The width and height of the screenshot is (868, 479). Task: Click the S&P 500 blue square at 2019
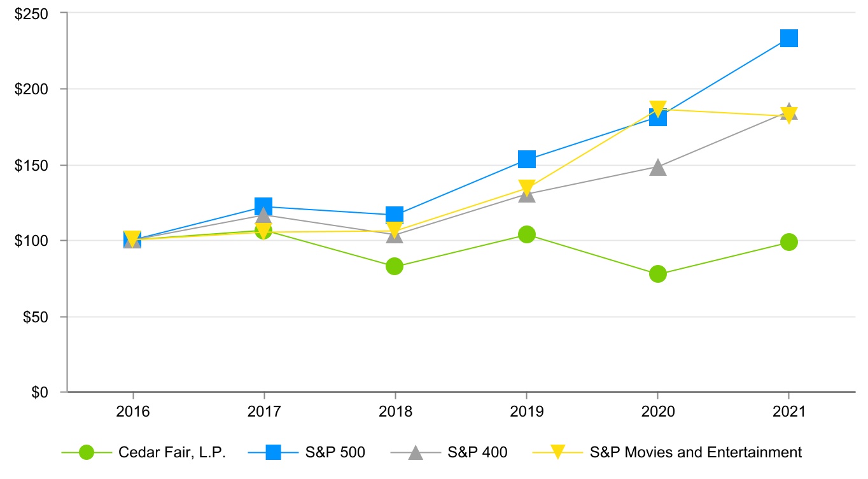point(526,159)
